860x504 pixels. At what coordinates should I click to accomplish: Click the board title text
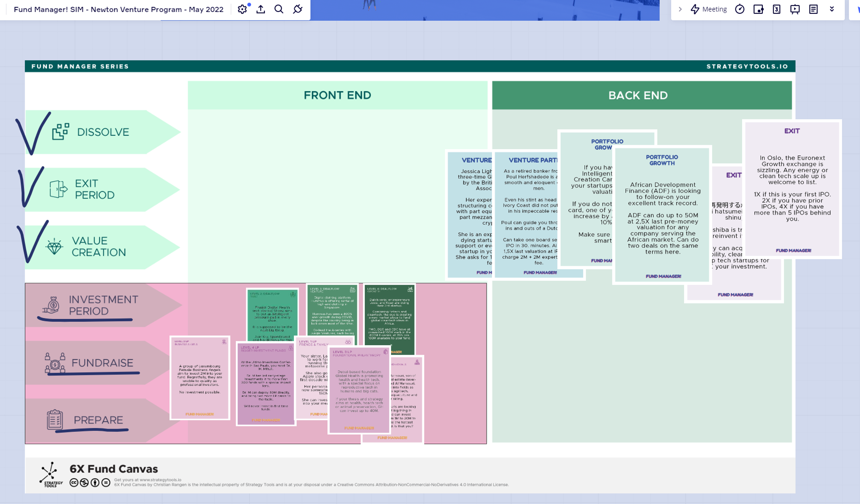pos(119,10)
